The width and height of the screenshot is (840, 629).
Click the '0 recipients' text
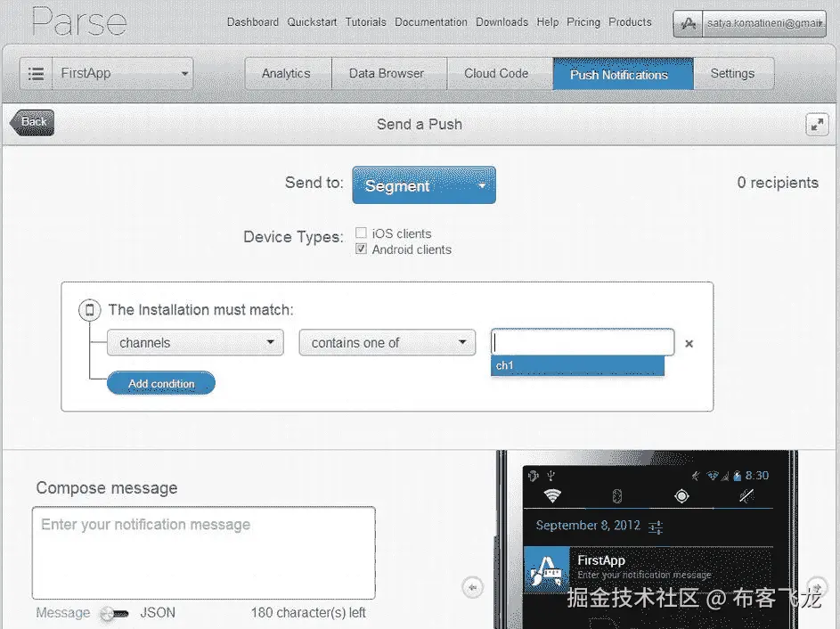click(778, 183)
